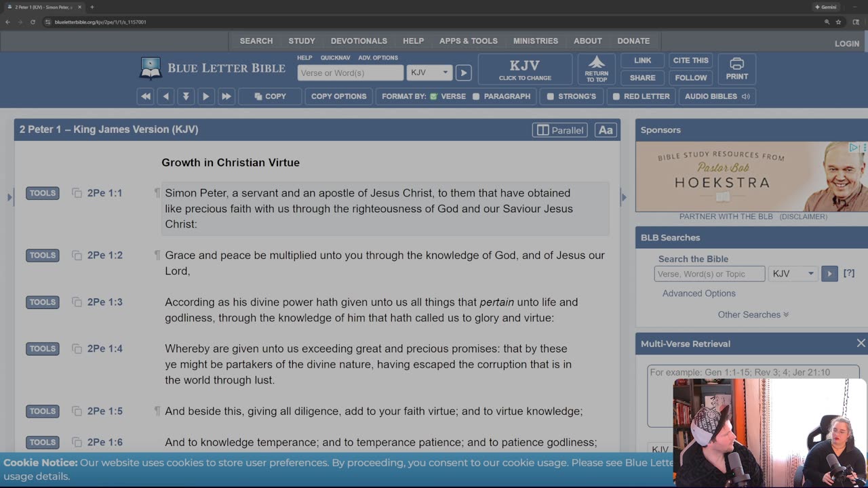The width and height of the screenshot is (868, 488).
Task: Copy verse 2Pe 1:4 with its copy icon
Action: [77, 349]
